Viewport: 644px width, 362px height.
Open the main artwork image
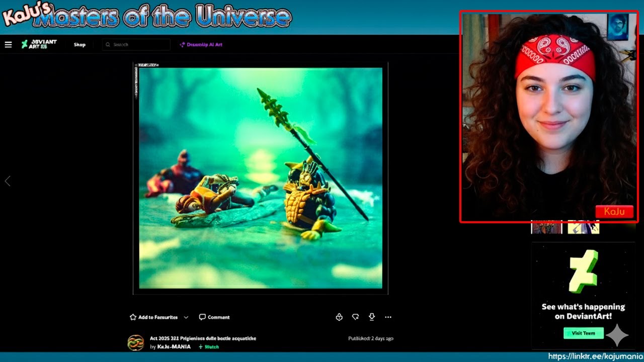[261, 178]
